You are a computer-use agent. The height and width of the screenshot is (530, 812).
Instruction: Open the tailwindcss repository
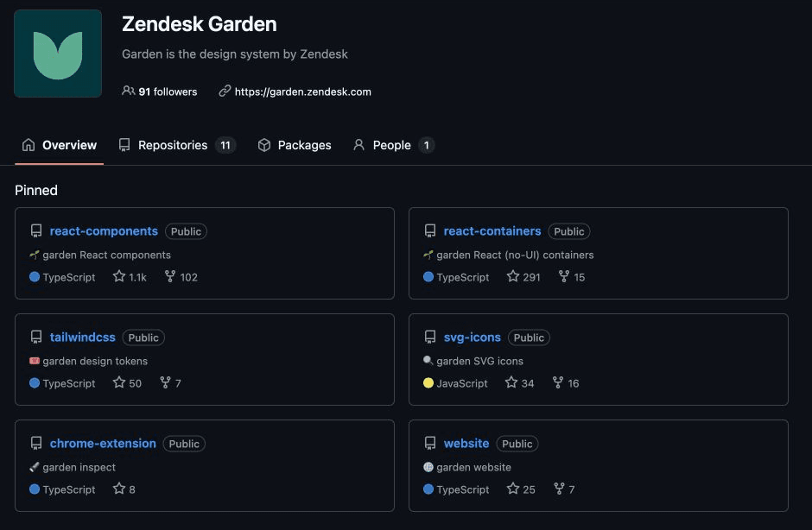tap(82, 337)
